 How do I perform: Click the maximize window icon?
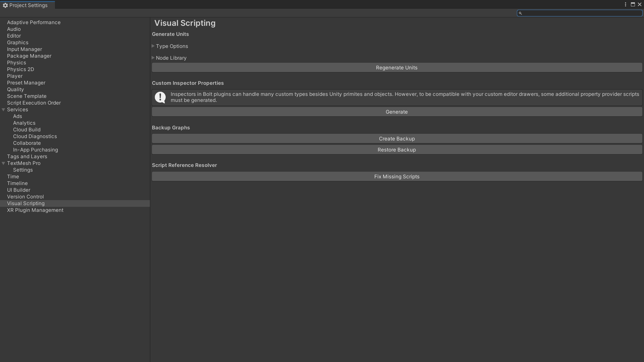(x=633, y=5)
